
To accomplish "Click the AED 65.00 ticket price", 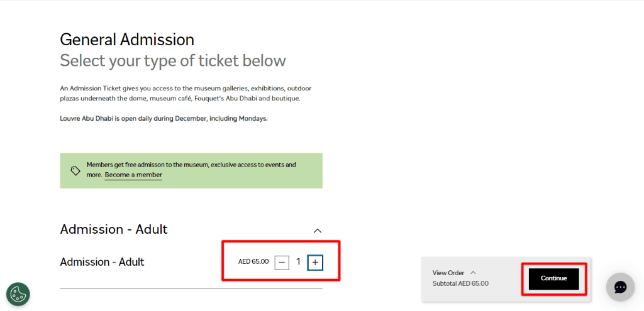I will click(253, 262).
